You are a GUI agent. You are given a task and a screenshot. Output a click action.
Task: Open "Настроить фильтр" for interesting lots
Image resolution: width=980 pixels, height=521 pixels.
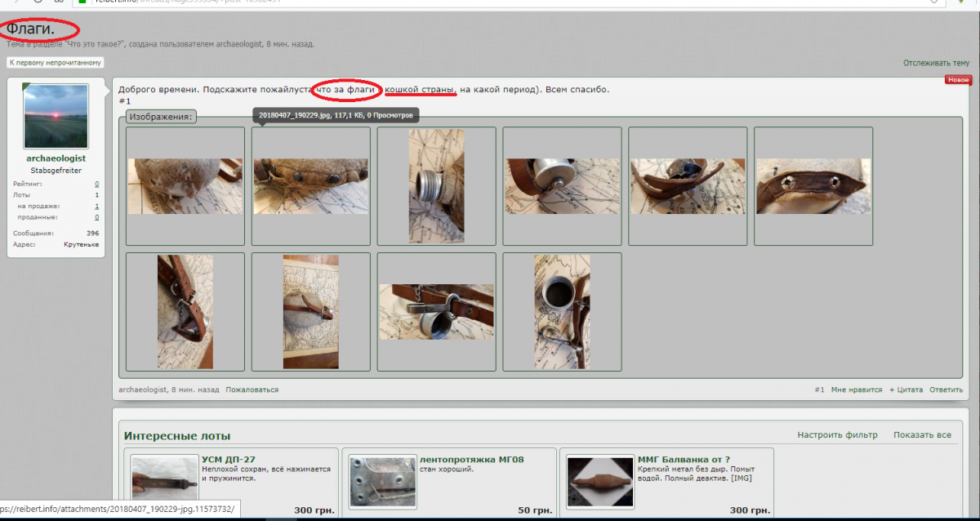837,435
